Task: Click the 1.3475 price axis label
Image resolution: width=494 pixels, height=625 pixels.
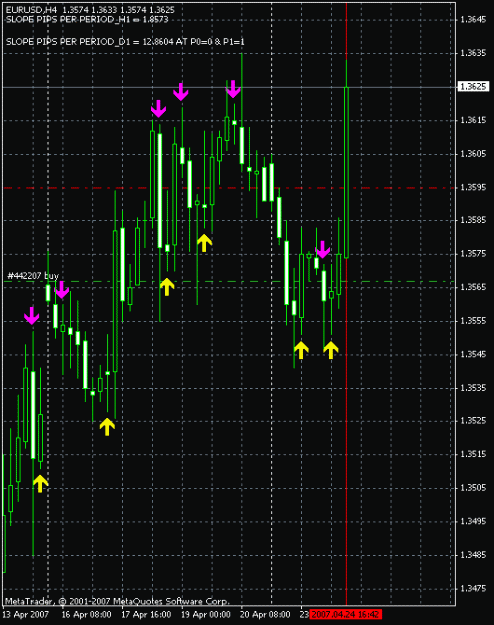Action: pos(473,588)
